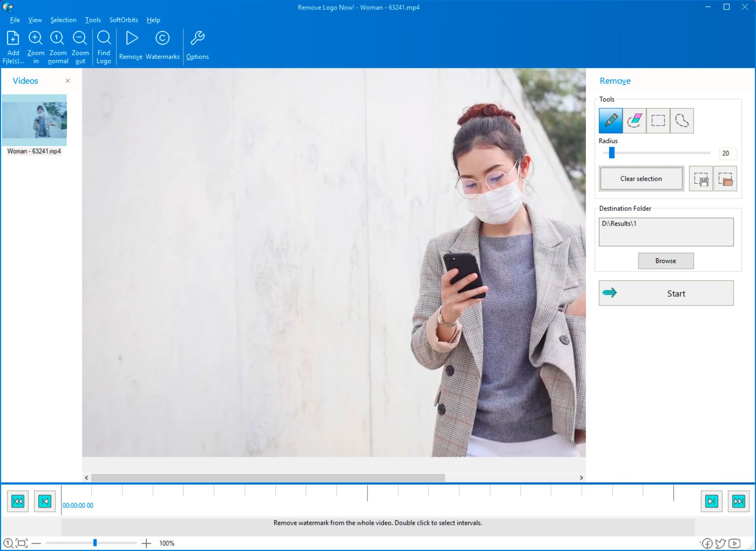Open the YouTube link icon
Viewport: 756px width, 551px height.
pos(734,543)
